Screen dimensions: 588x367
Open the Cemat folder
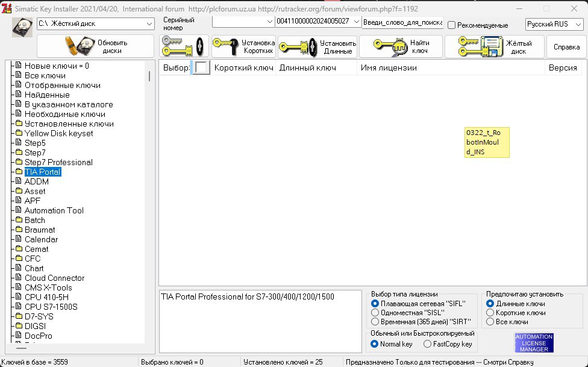pos(36,249)
